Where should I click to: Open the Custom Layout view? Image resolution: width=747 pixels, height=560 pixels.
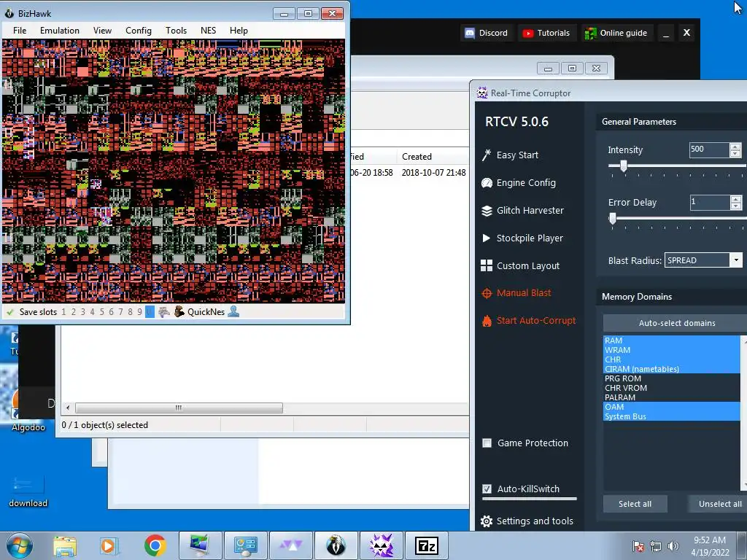(520, 265)
